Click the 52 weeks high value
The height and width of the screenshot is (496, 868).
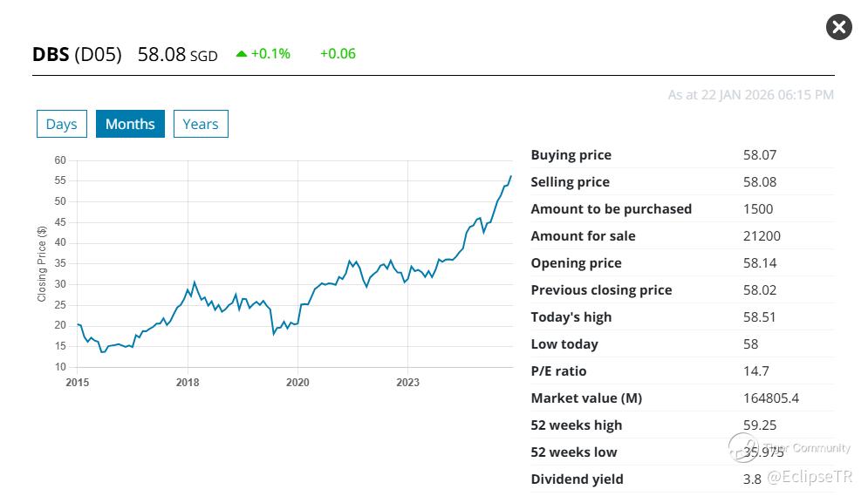(760, 425)
